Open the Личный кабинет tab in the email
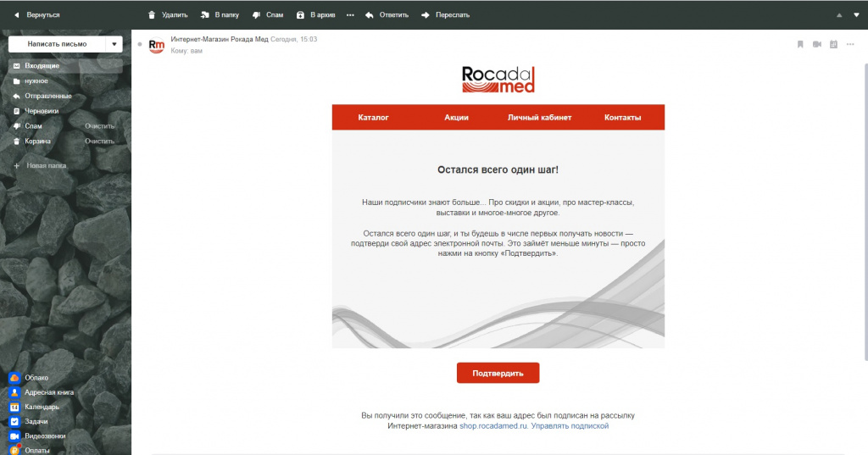Image resolution: width=868 pixels, height=455 pixels. (x=539, y=117)
